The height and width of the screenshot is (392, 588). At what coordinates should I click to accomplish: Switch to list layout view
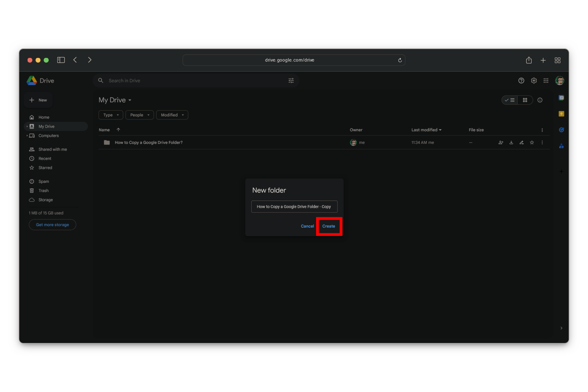(510, 100)
